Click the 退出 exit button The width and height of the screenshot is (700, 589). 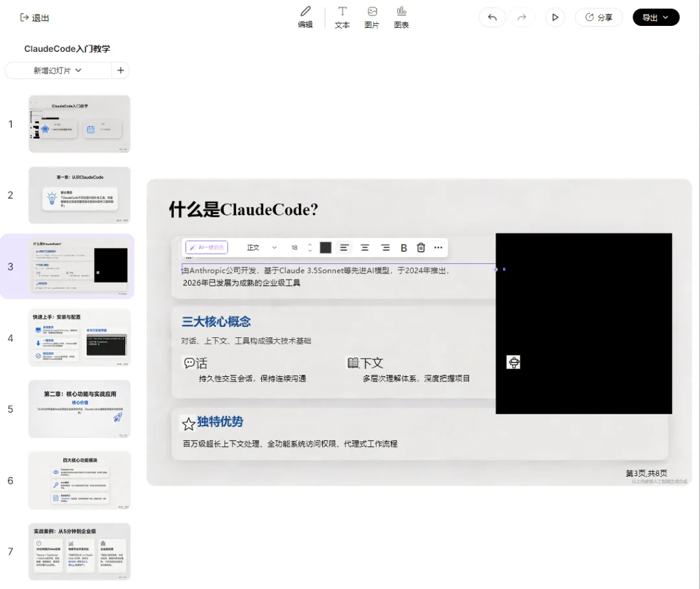34,18
